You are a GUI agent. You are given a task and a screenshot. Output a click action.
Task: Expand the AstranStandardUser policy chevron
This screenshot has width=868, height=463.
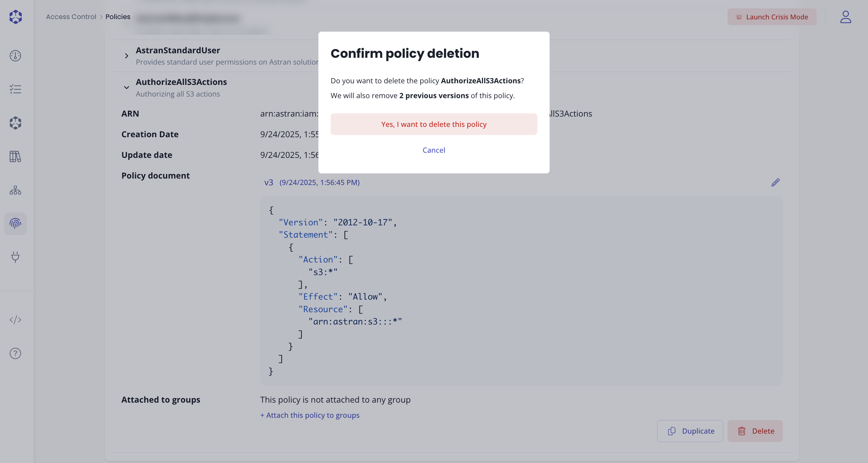pyautogui.click(x=126, y=56)
